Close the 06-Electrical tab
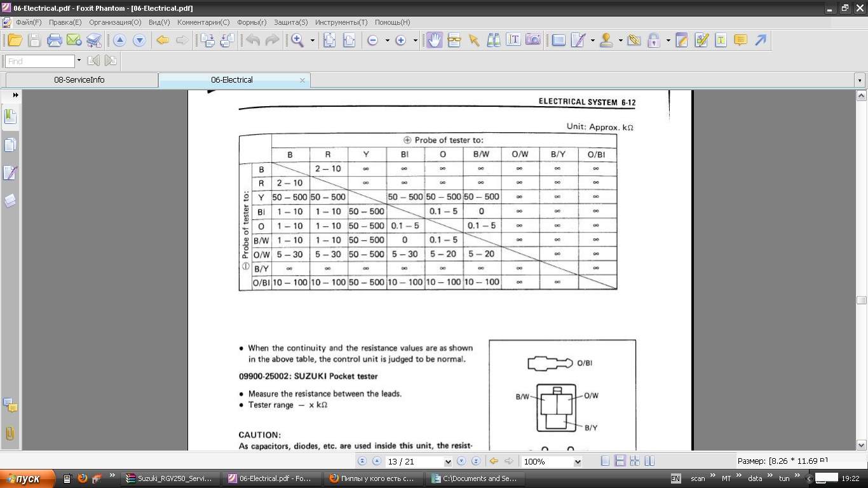 tap(302, 80)
